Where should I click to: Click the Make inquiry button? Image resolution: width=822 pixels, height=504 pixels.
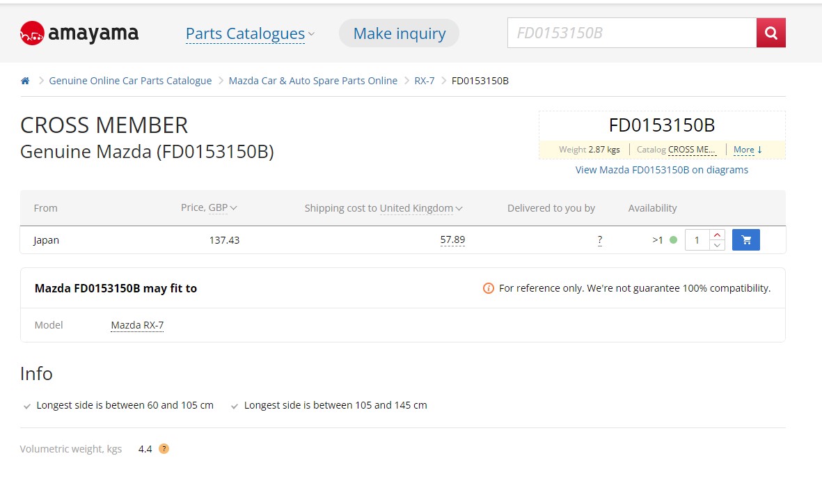coord(399,33)
